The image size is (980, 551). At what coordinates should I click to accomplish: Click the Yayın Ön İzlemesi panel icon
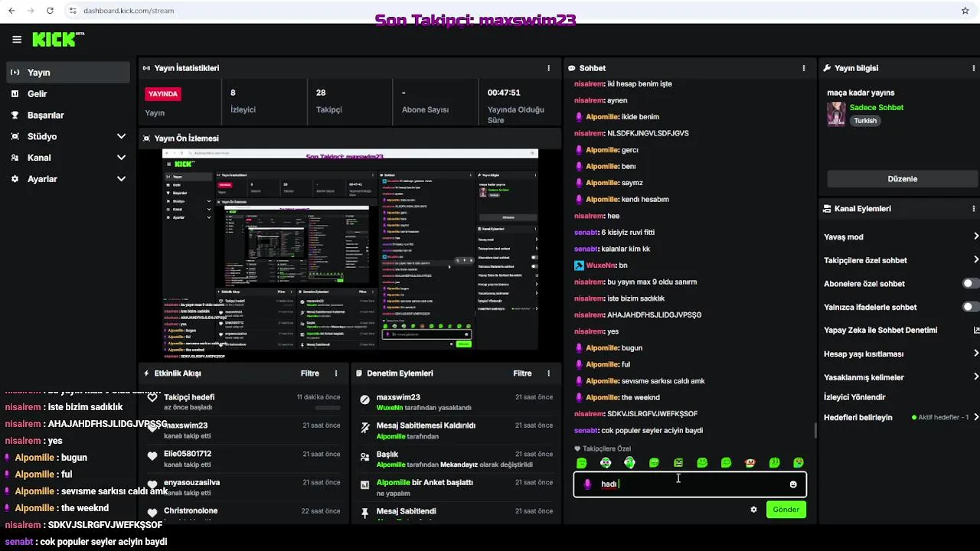pos(147,139)
